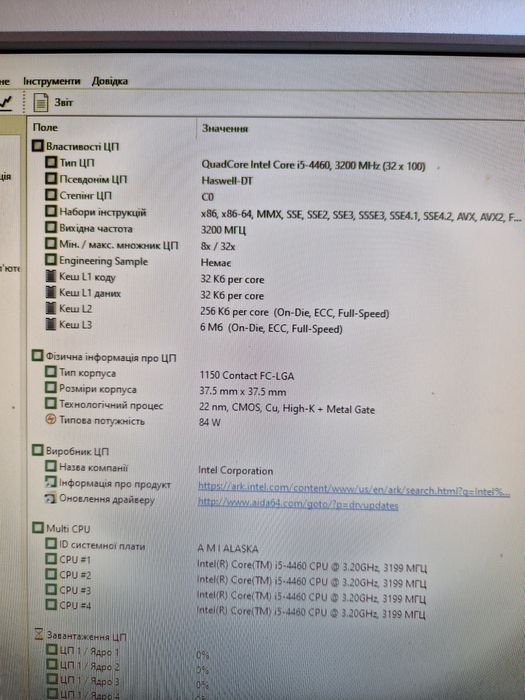
Task: Click the Кеш L1 коду chip icon
Action: coord(51,276)
